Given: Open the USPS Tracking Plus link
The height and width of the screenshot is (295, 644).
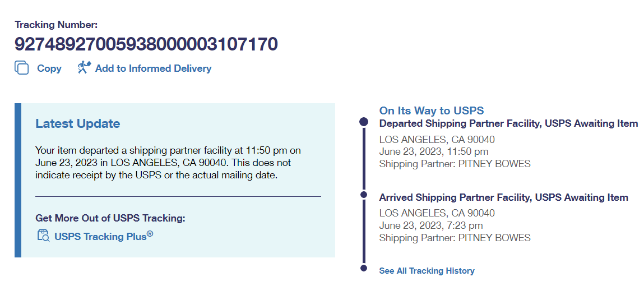Looking at the screenshot, I should [103, 236].
